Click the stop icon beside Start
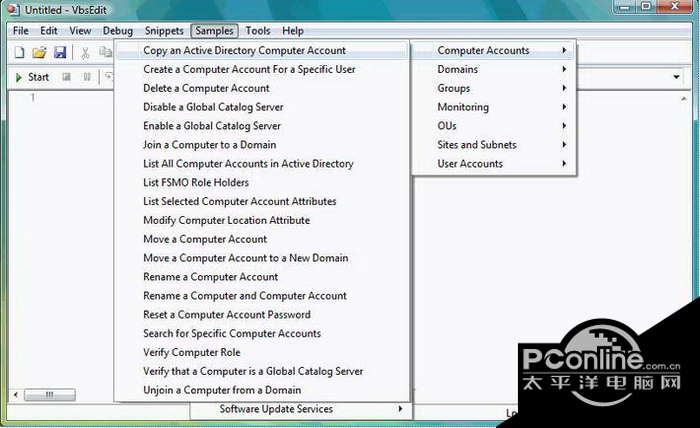700x428 pixels. point(67,77)
